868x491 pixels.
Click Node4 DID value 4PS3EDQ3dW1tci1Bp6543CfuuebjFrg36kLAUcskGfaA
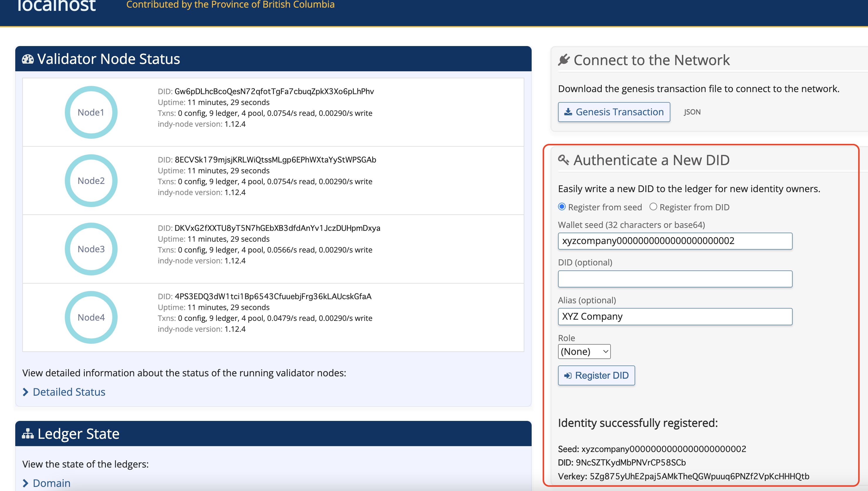[x=273, y=297]
